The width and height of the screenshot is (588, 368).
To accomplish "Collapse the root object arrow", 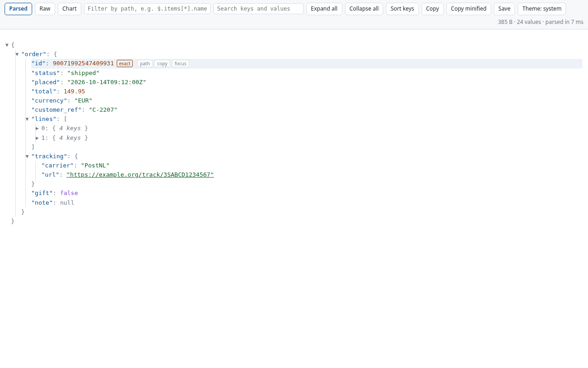I will point(7,45).
